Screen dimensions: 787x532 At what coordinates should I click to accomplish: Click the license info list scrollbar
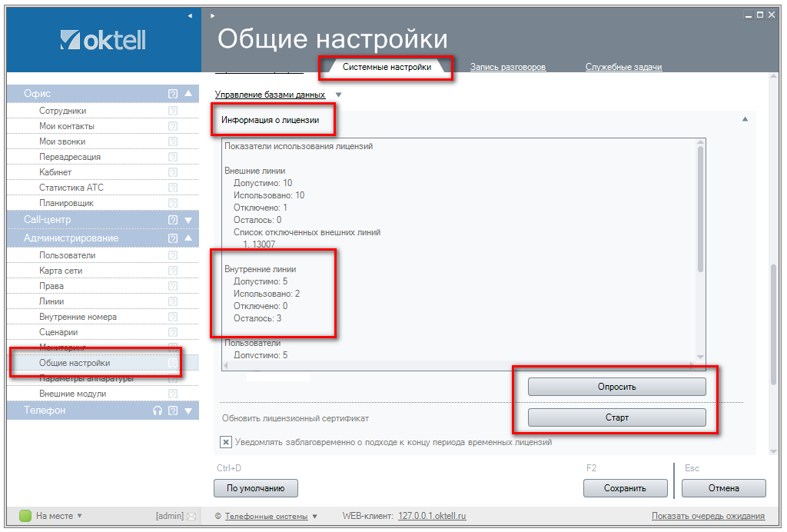[x=700, y=208]
